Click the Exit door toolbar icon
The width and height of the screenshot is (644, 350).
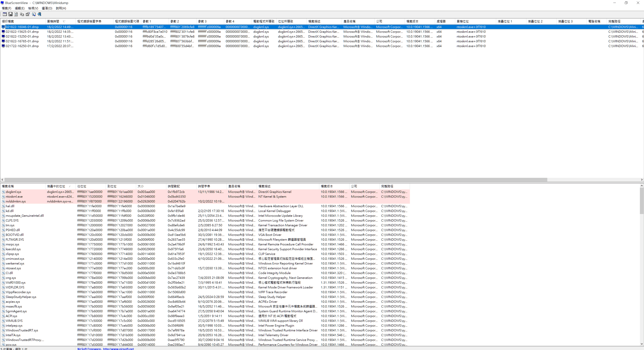(39, 14)
